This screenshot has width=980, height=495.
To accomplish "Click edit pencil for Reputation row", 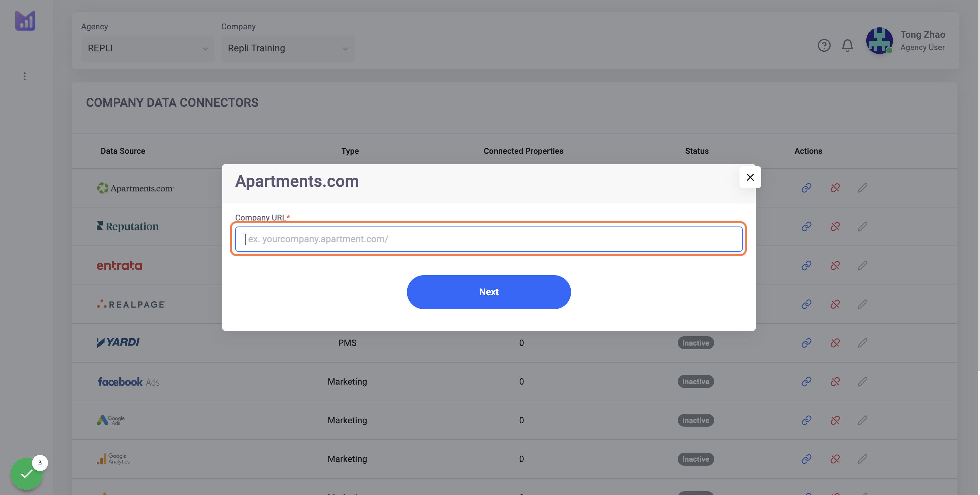I will [x=862, y=227].
